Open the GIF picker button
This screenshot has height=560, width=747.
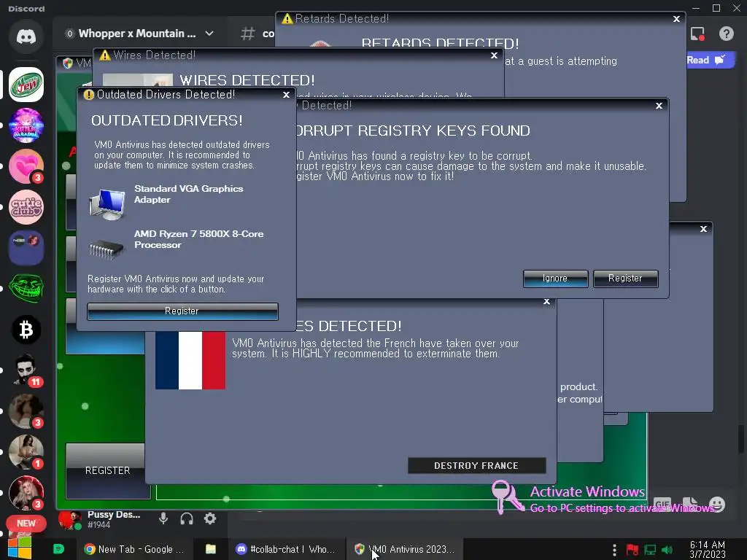(662, 504)
